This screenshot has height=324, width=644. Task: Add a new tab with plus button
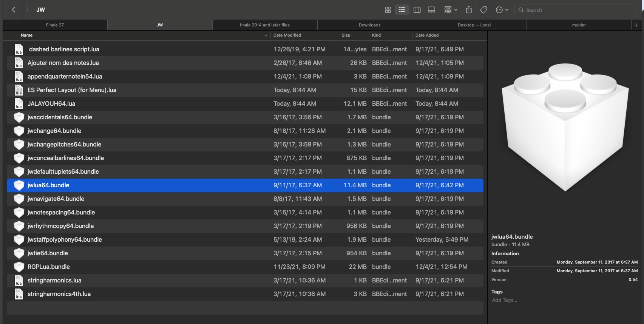coord(636,25)
